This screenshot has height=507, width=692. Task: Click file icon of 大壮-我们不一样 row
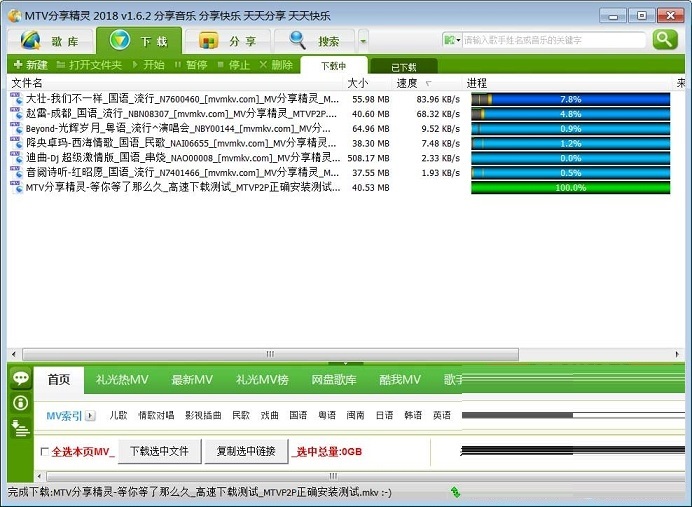click(x=16, y=99)
